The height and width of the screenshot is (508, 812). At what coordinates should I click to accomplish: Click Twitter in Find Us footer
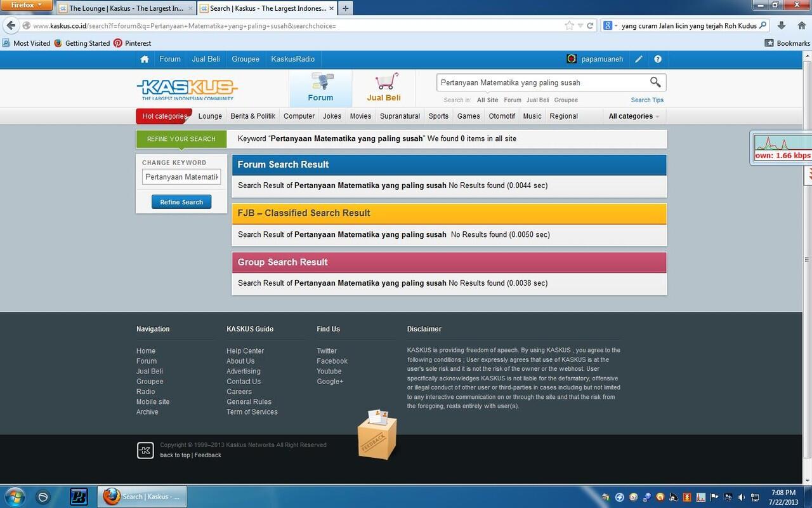click(327, 351)
